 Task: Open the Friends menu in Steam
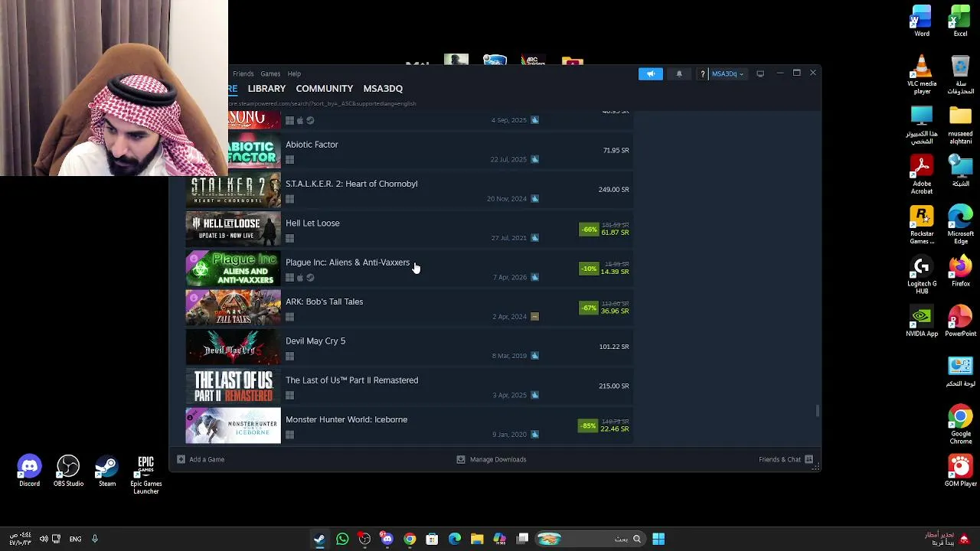[x=243, y=73]
